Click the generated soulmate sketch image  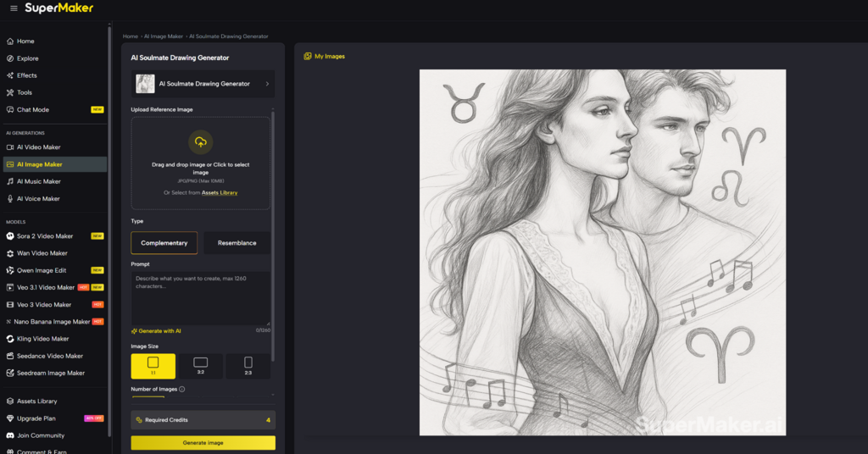[x=602, y=252]
